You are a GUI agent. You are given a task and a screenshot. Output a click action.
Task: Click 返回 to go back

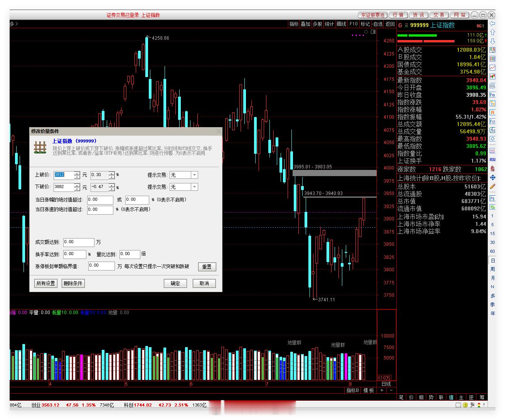tap(390, 24)
